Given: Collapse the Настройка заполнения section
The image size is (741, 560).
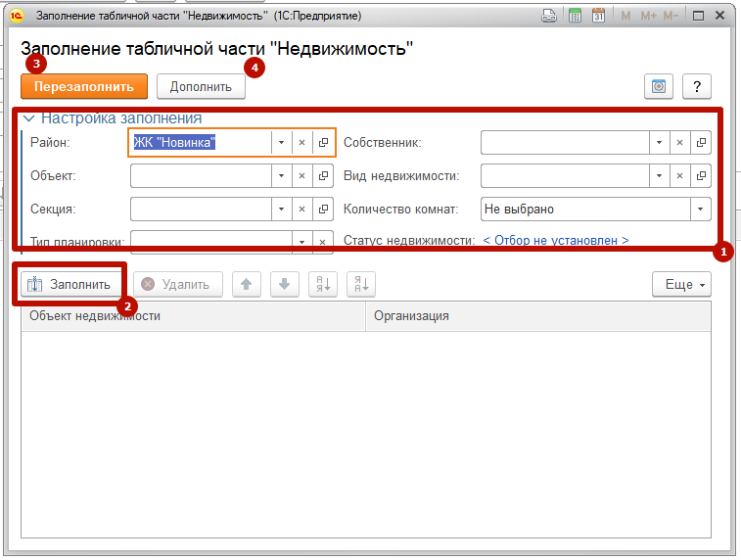Looking at the screenshot, I should pyautogui.click(x=27, y=118).
